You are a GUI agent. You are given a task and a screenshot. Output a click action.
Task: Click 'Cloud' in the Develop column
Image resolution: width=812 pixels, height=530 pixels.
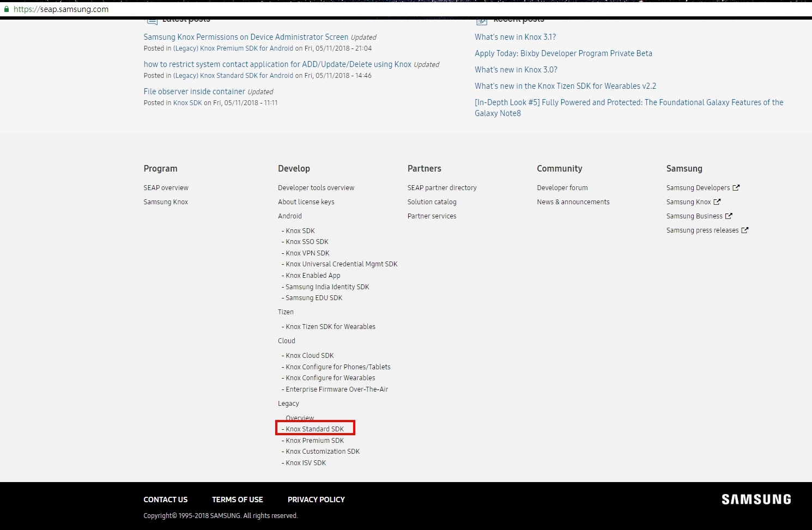coord(287,341)
